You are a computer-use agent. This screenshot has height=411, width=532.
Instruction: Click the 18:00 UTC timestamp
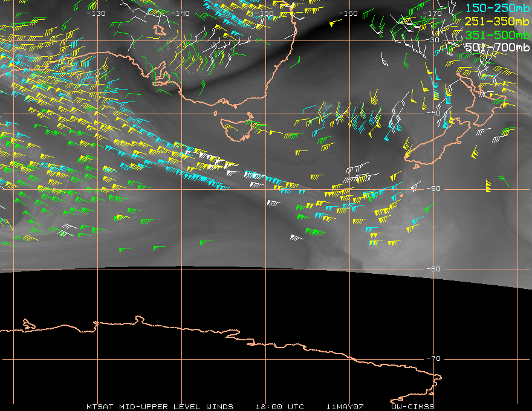coord(280,407)
